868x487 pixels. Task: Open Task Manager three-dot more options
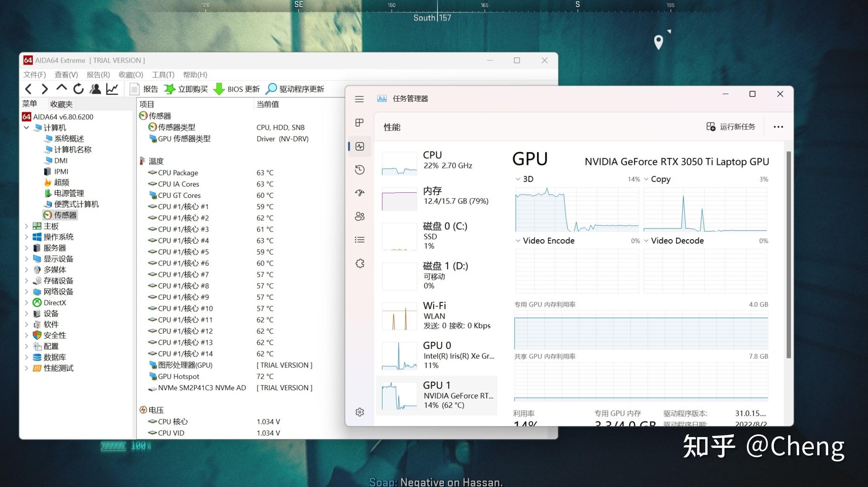[778, 127]
